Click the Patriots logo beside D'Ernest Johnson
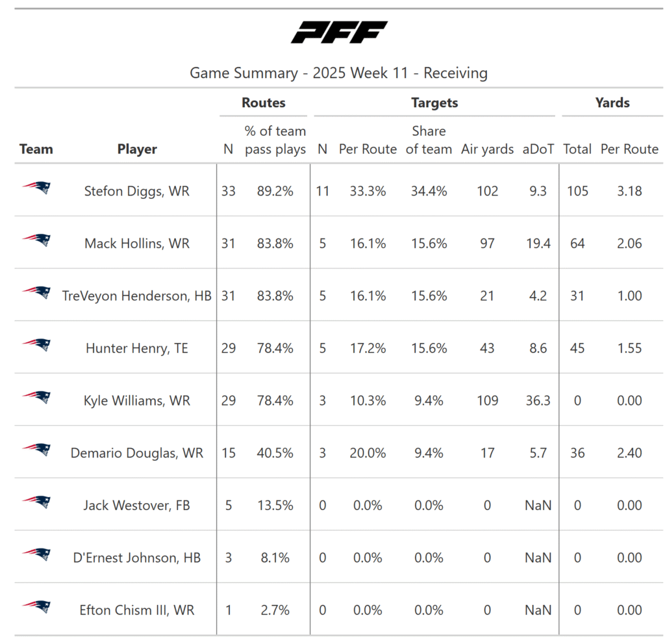 coord(36,555)
